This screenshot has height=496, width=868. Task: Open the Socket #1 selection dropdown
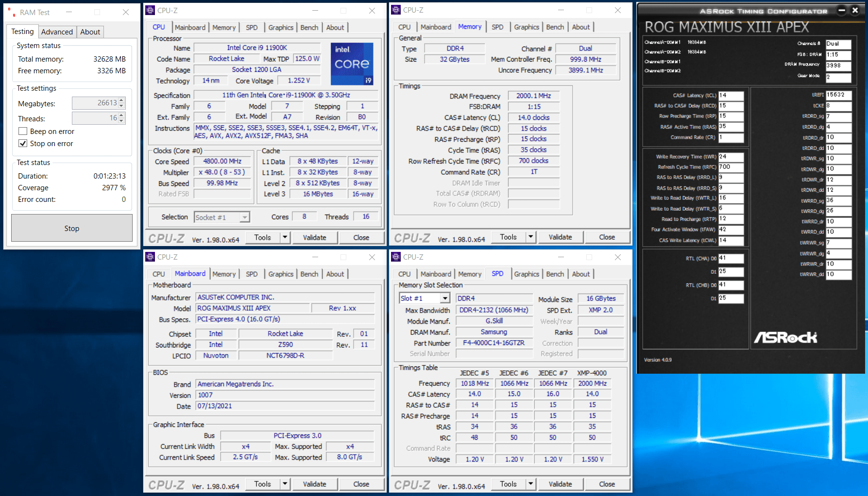245,217
